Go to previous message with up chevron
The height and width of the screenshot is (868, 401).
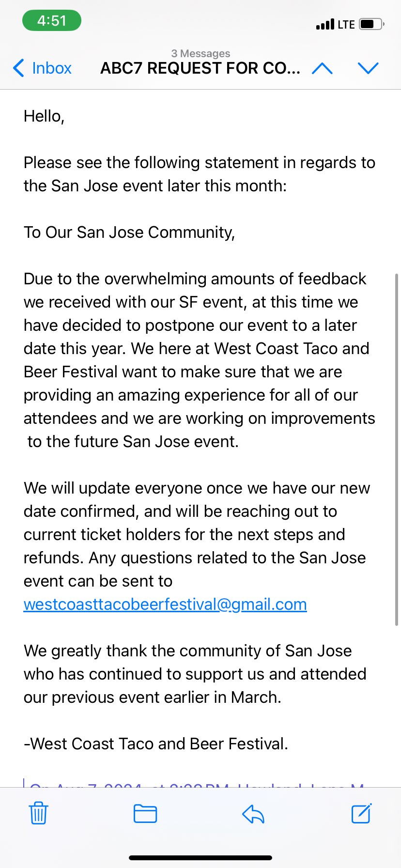323,68
